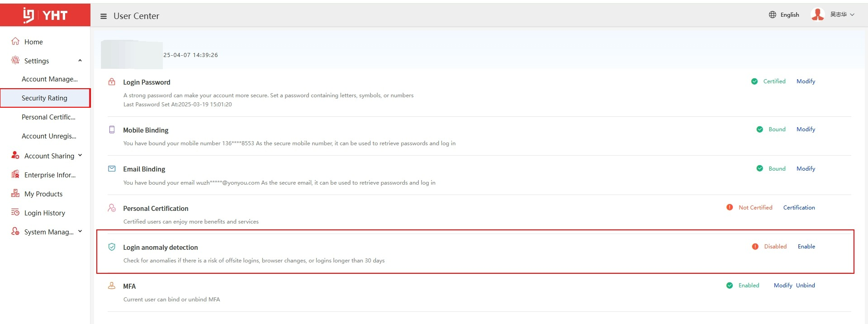The width and height of the screenshot is (868, 324).
Task: Click the user avatar icon at top right
Action: (x=817, y=15)
